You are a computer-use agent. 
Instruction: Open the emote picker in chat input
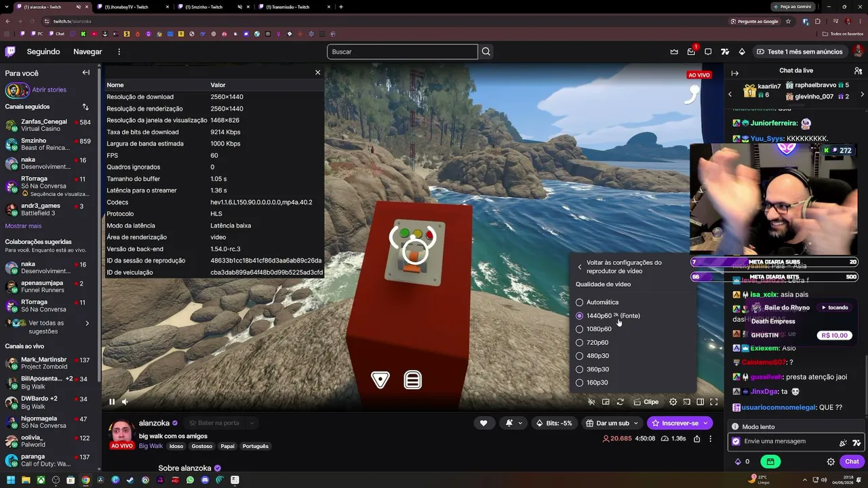pyautogui.click(x=856, y=442)
